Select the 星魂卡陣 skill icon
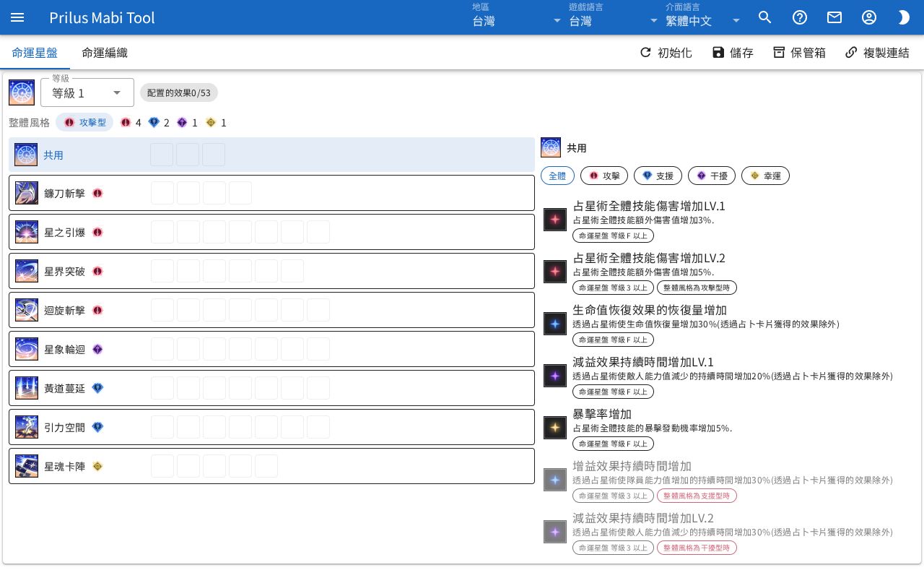Image resolution: width=924 pixels, height=578 pixels. (x=27, y=467)
